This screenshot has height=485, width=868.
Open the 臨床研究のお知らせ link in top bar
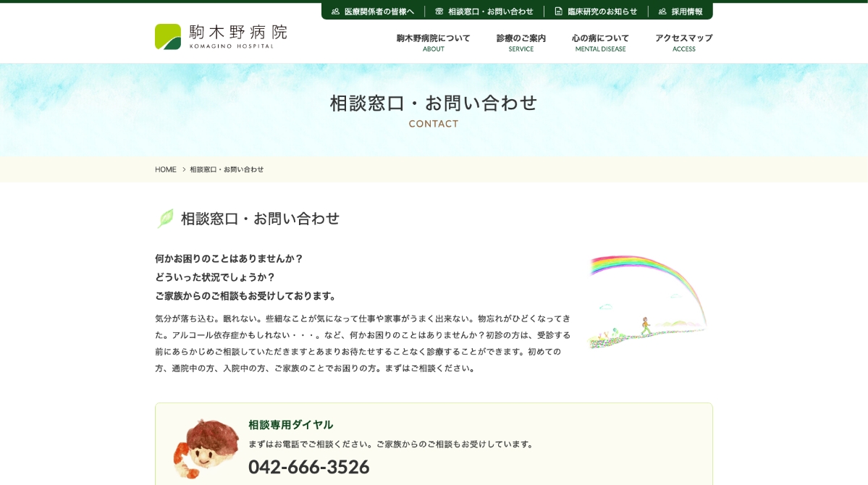tap(602, 12)
